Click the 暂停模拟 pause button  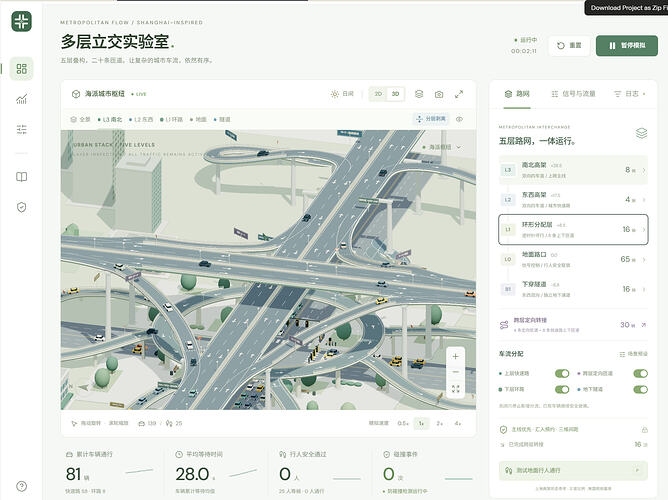tap(627, 46)
